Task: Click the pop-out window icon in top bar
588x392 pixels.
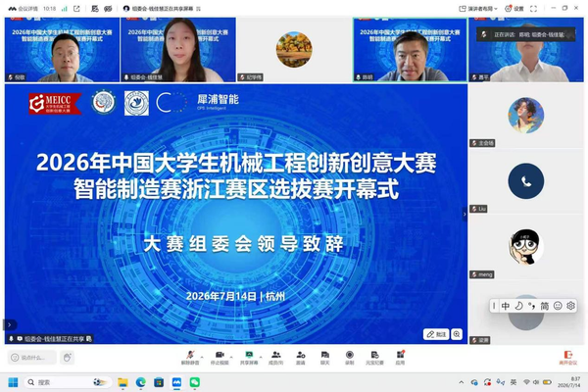Action: pyautogui.click(x=76, y=9)
